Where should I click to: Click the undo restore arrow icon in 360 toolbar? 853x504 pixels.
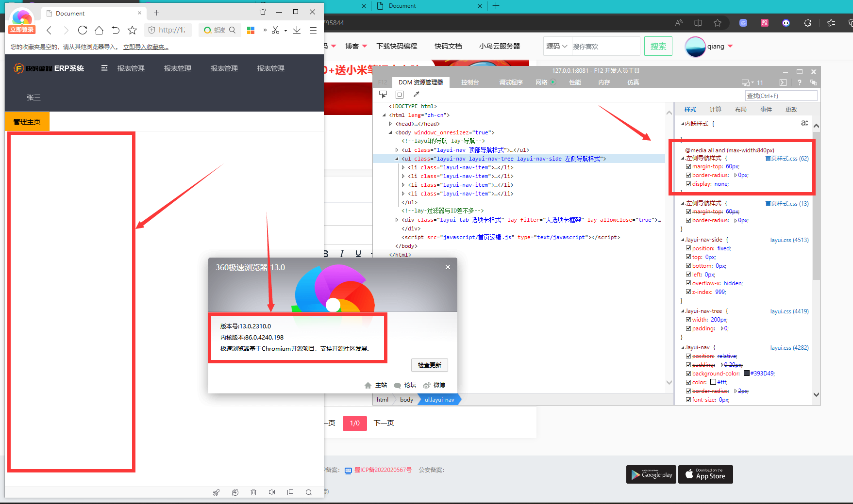pos(116,30)
